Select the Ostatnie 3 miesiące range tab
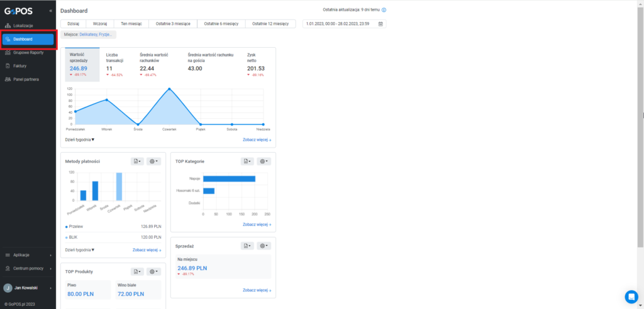This screenshot has width=644, height=309. [x=173, y=24]
